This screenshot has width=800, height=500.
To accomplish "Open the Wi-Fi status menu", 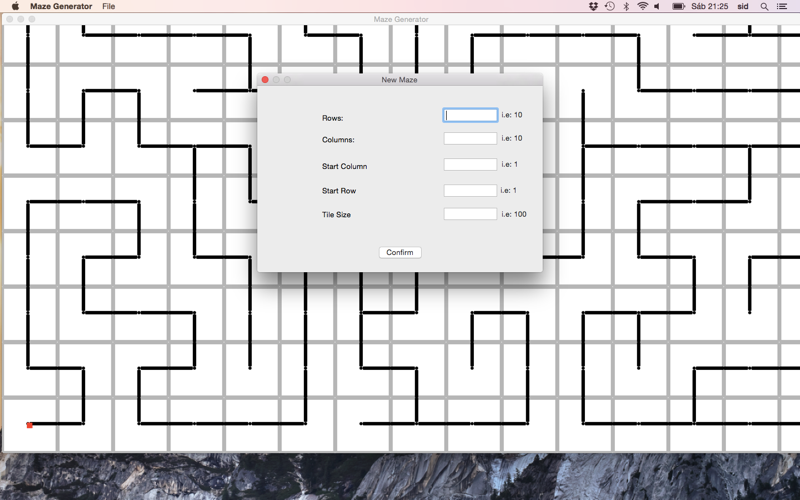I will (x=643, y=6).
